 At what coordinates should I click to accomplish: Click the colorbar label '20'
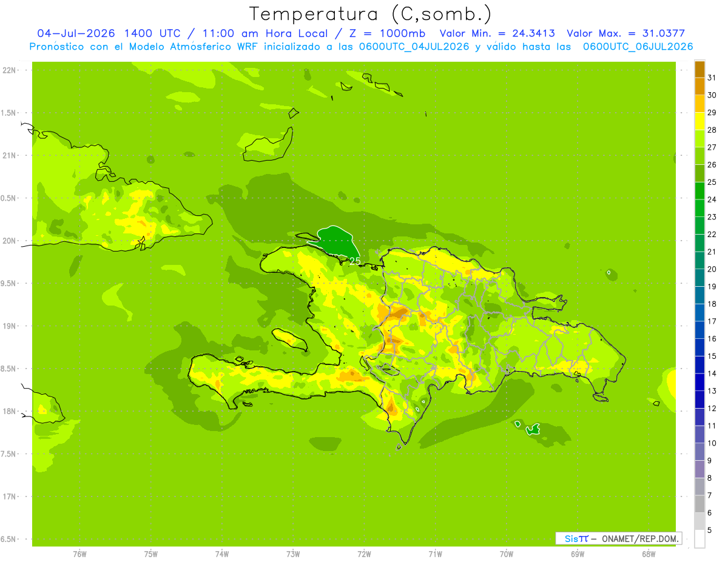712,269
